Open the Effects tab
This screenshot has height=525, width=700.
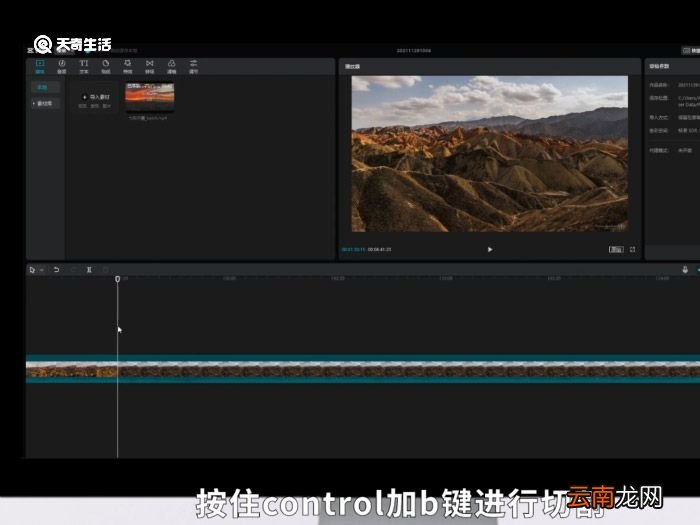tap(128, 67)
